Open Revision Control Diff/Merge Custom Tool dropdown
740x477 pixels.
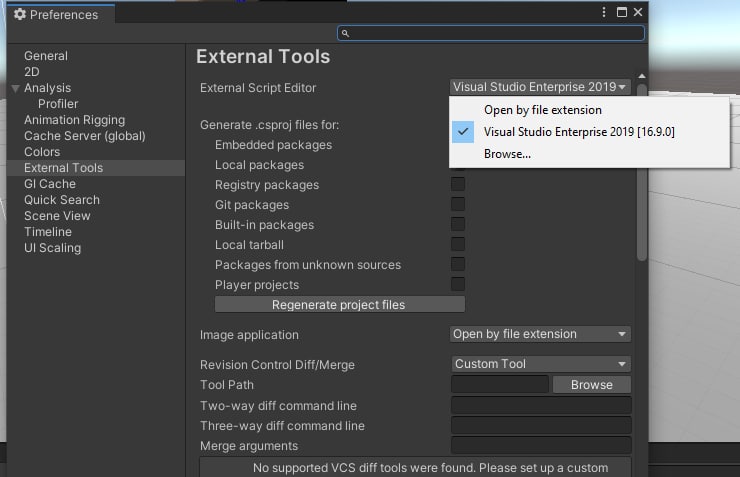coord(541,364)
